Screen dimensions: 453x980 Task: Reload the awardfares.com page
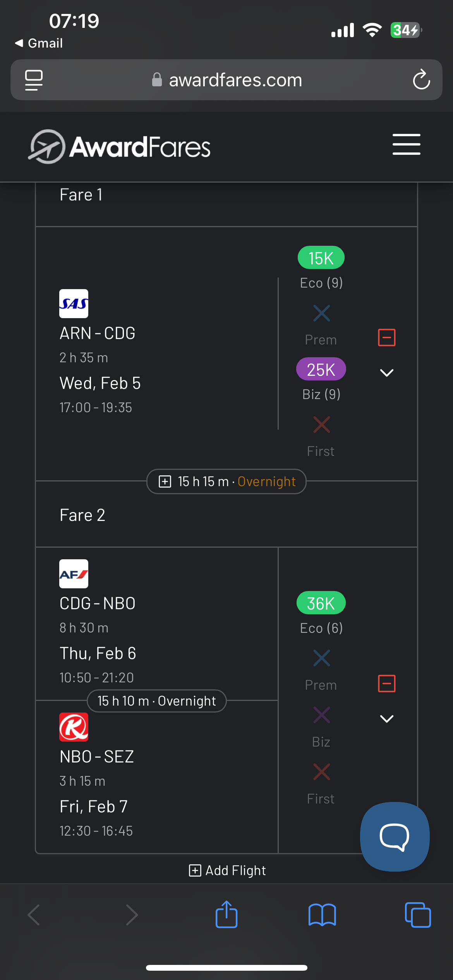(x=421, y=80)
